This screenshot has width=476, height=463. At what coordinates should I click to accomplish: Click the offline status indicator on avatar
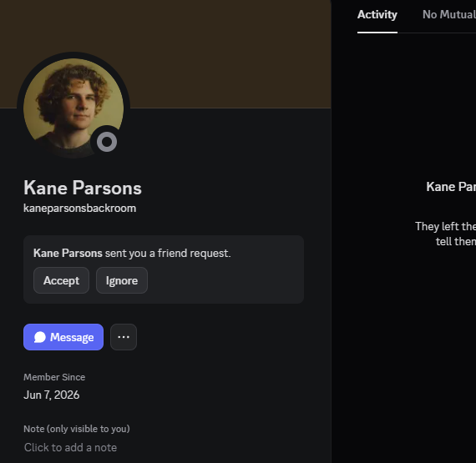[x=107, y=142]
